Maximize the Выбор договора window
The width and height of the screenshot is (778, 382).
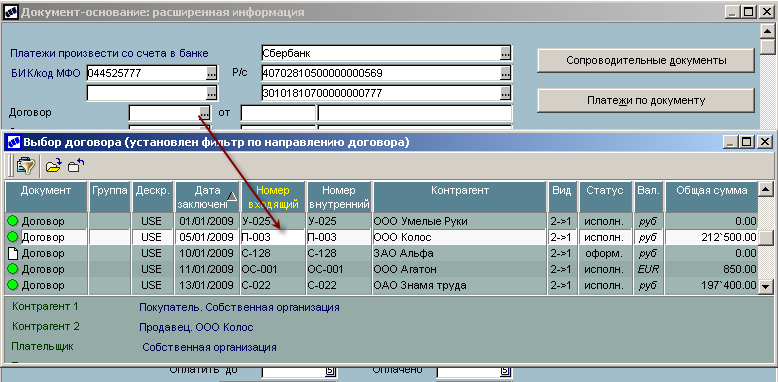click(x=746, y=142)
